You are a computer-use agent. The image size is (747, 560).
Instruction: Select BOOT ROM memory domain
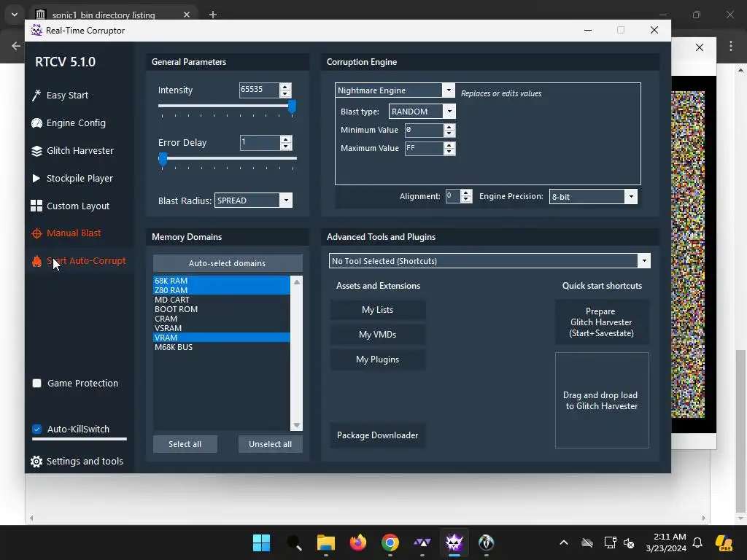(222, 309)
